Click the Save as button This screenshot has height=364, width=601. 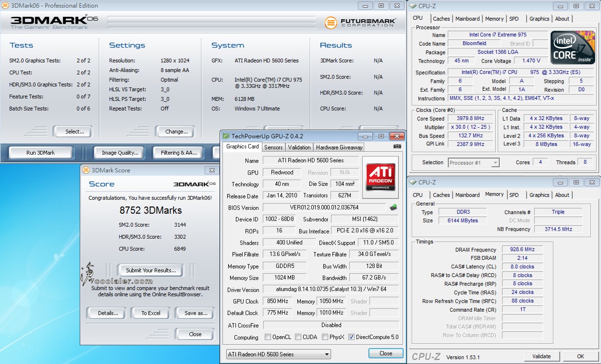[196, 313]
